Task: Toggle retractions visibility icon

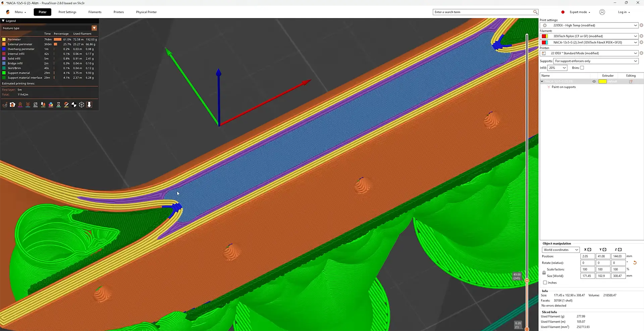Action: tap(20, 105)
